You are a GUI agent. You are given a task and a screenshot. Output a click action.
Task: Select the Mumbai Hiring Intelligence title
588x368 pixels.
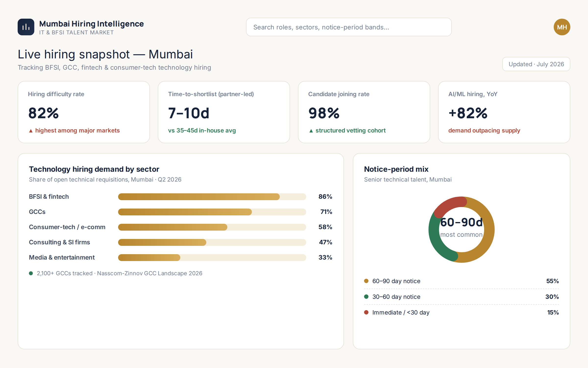[x=91, y=24]
